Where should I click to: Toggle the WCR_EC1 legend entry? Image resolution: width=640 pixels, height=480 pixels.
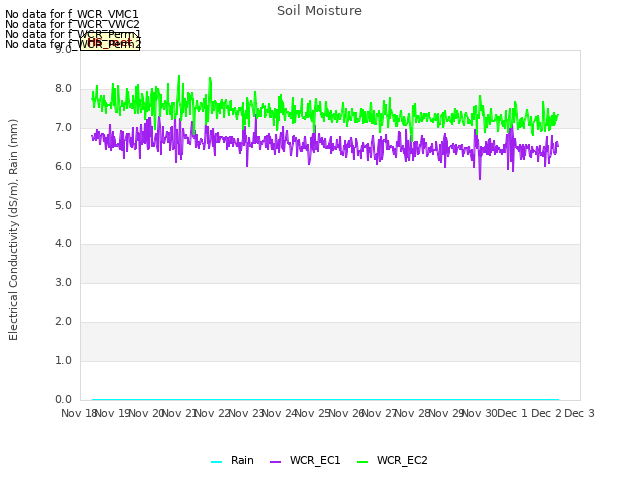(x=305, y=461)
